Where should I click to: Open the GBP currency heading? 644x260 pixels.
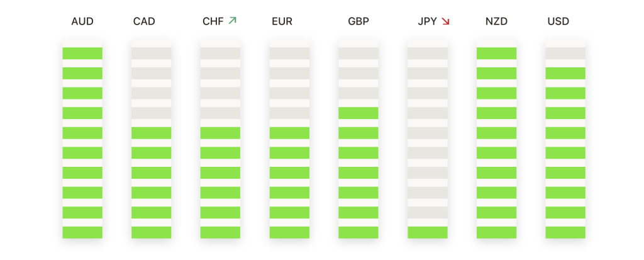tap(358, 21)
